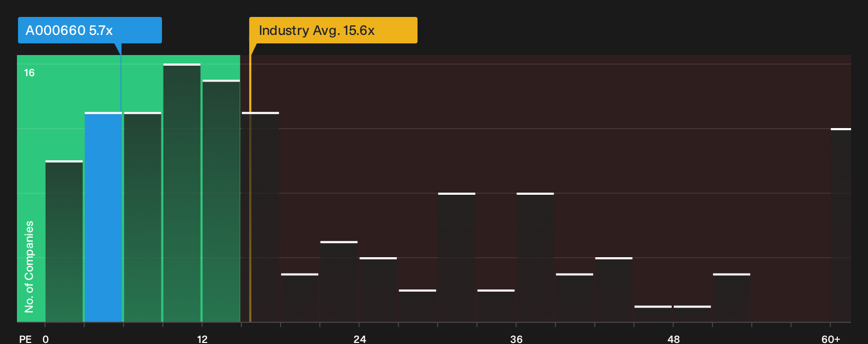Click the y-axis value 16
This screenshot has width=868, height=344.
coord(29,73)
